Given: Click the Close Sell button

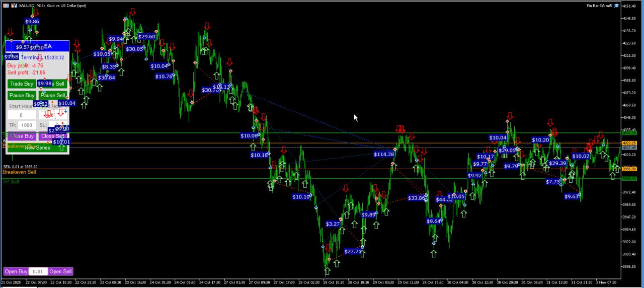Looking at the screenshot, I should pos(53,136).
